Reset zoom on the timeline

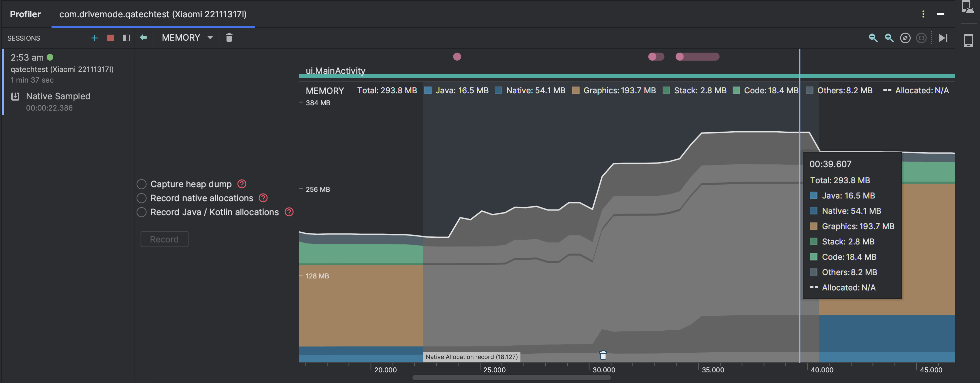[x=905, y=38]
